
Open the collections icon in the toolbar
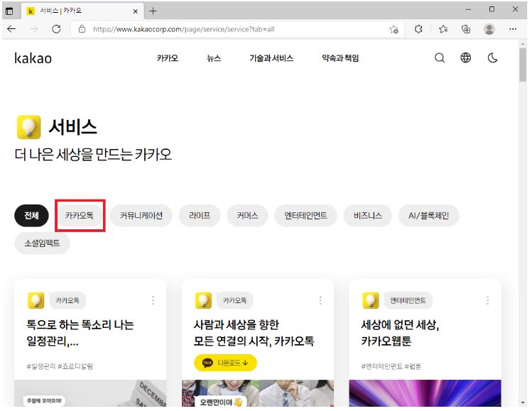tap(466, 29)
